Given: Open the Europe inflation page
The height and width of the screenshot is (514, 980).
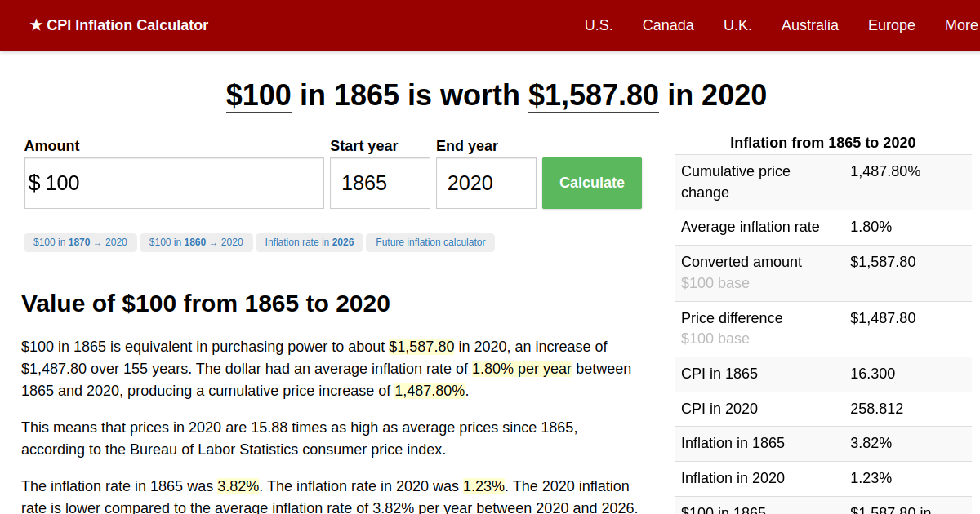Looking at the screenshot, I should click(891, 25).
